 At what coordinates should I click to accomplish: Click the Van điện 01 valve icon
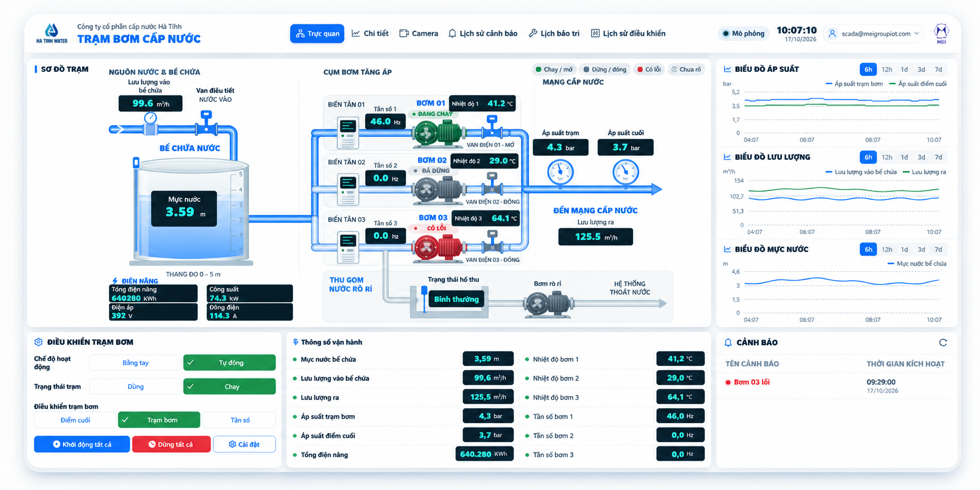point(492,127)
